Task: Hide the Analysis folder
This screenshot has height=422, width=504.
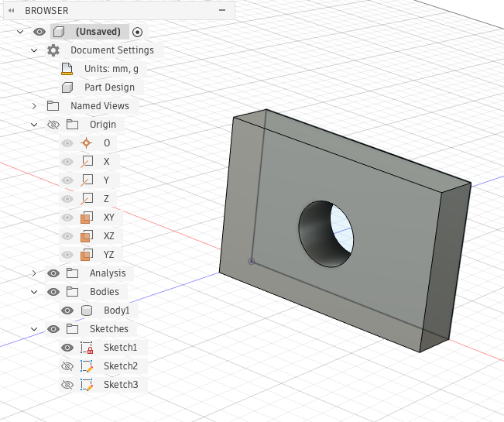Action: coord(53,273)
